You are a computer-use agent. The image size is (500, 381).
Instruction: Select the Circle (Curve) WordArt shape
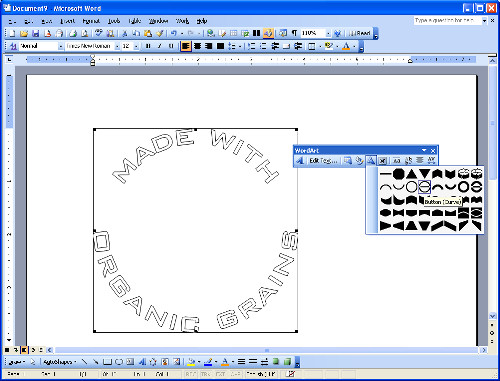tap(411, 187)
